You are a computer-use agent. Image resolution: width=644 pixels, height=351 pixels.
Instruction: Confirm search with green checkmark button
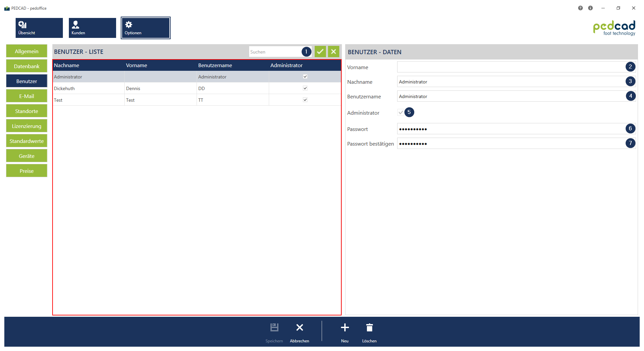point(320,52)
